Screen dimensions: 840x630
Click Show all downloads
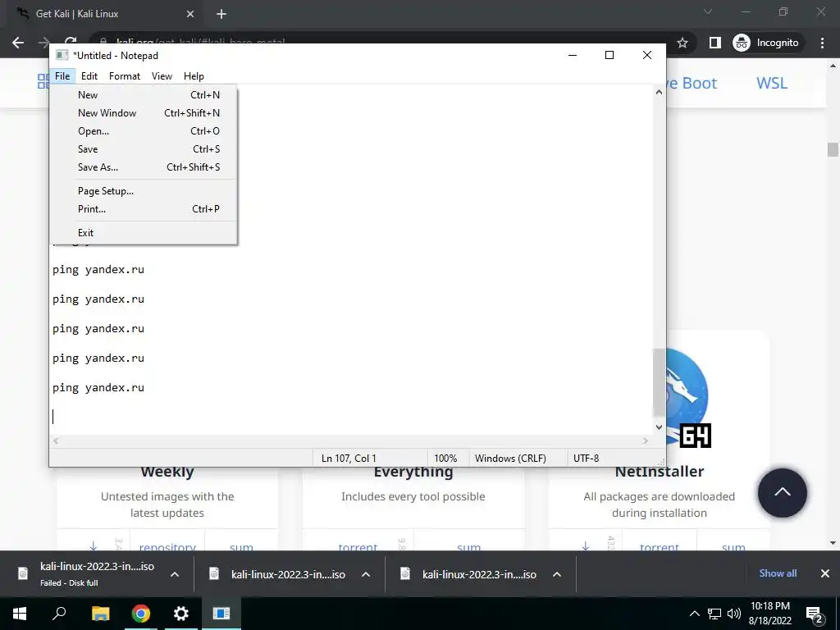(778, 573)
